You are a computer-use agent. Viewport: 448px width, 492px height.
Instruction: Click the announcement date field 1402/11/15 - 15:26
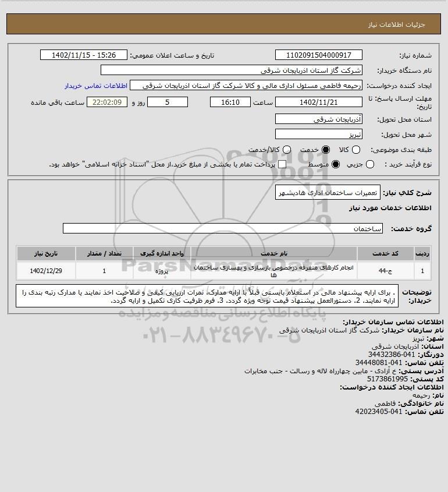click(84, 55)
